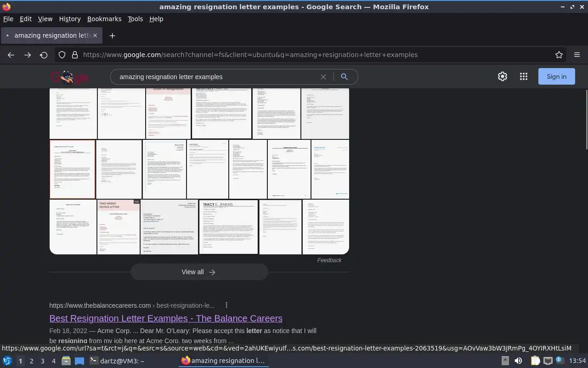Go back with the browser back arrow
588x368 pixels.
[11, 55]
